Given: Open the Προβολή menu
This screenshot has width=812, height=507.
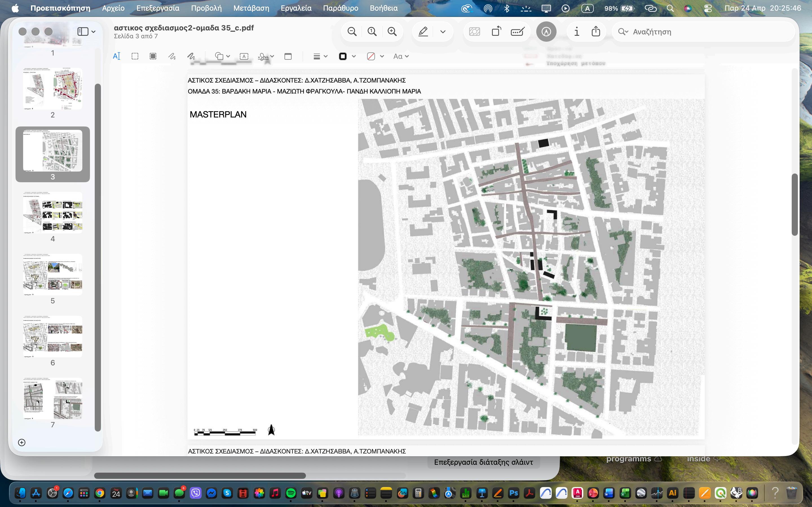Looking at the screenshot, I should tap(206, 8).
